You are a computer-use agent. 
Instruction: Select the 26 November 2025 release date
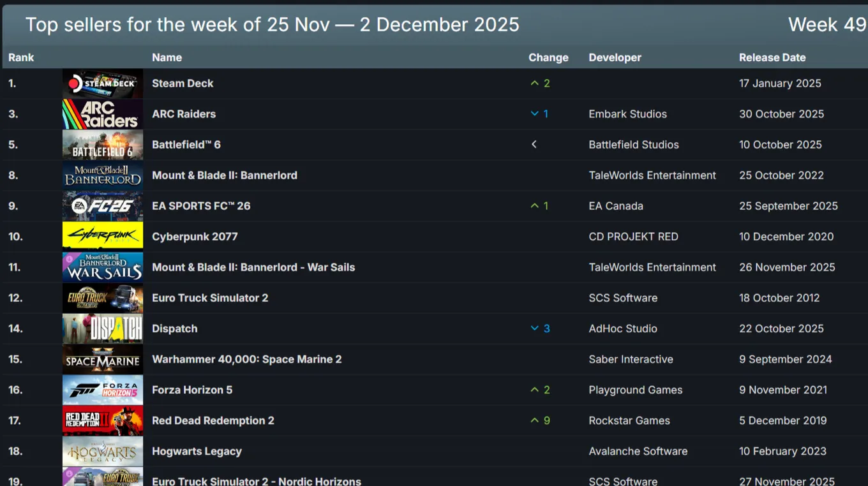point(787,267)
